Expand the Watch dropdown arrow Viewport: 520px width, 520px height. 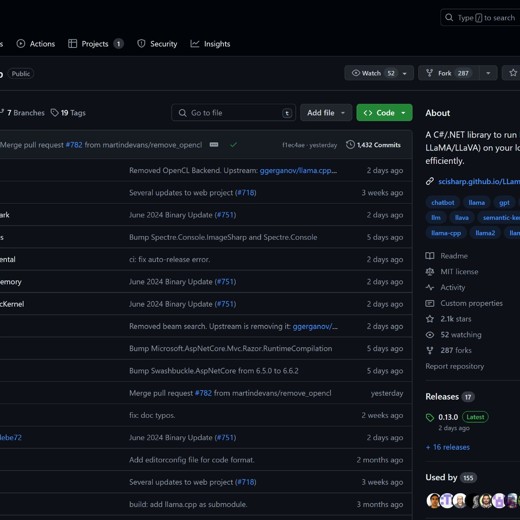405,73
